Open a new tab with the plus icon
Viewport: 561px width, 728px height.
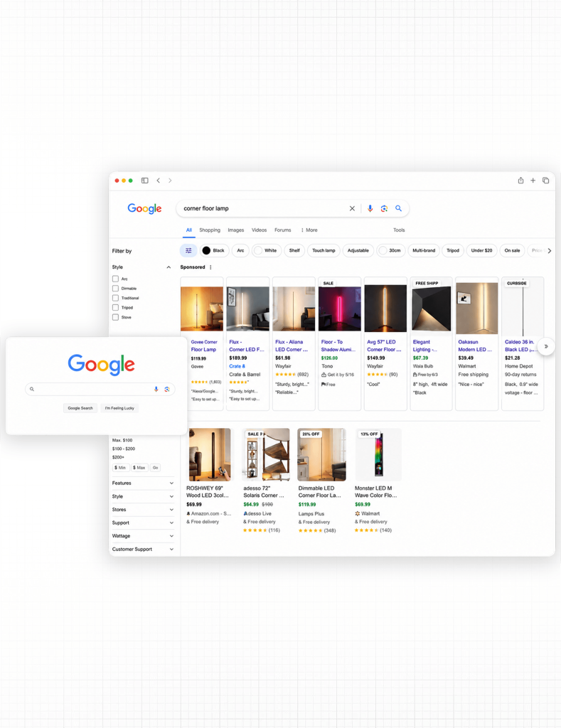[533, 180]
